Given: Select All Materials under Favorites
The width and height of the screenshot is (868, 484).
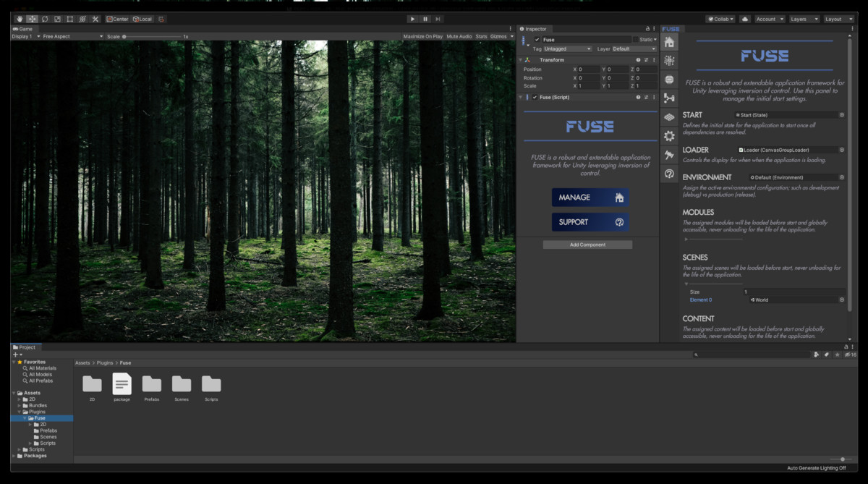Looking at the screenshot, I should (42, 368).
